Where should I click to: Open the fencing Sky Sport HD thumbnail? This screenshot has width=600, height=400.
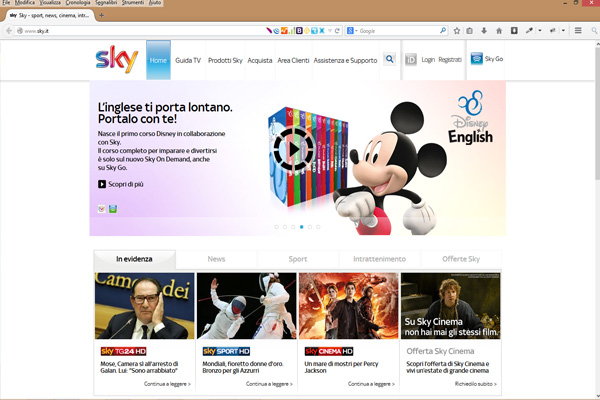pos(247,306)
